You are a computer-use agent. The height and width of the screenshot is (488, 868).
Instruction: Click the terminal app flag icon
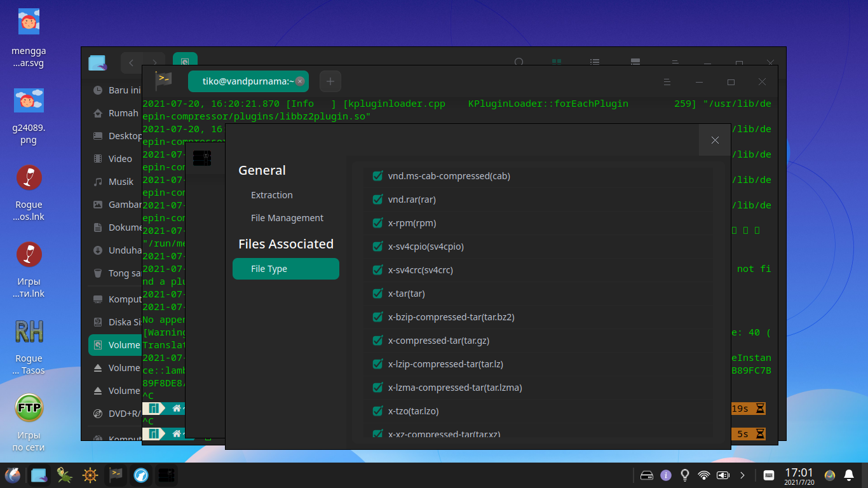click(164, 80)
